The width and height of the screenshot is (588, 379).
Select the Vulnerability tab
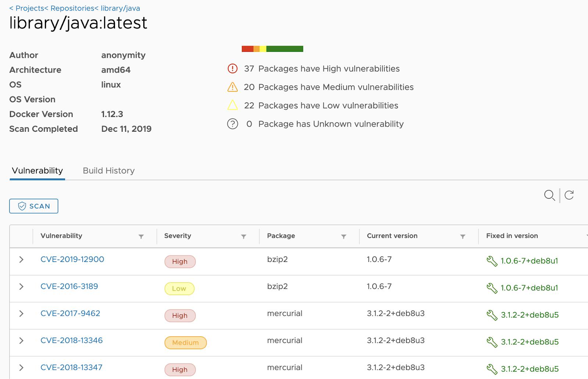[x=37, y=171]
